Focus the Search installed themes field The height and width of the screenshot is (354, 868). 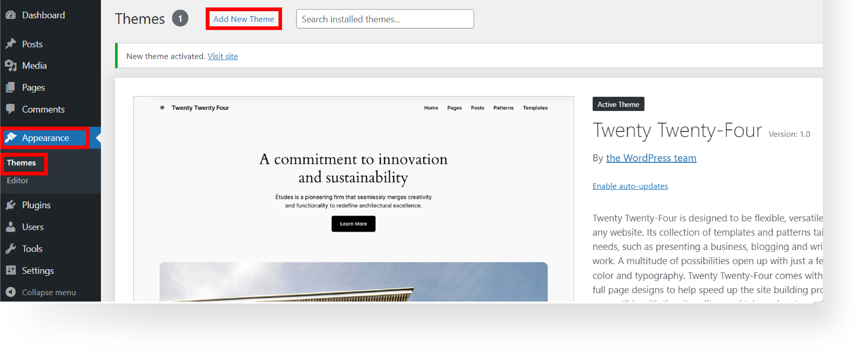[385, 19]
